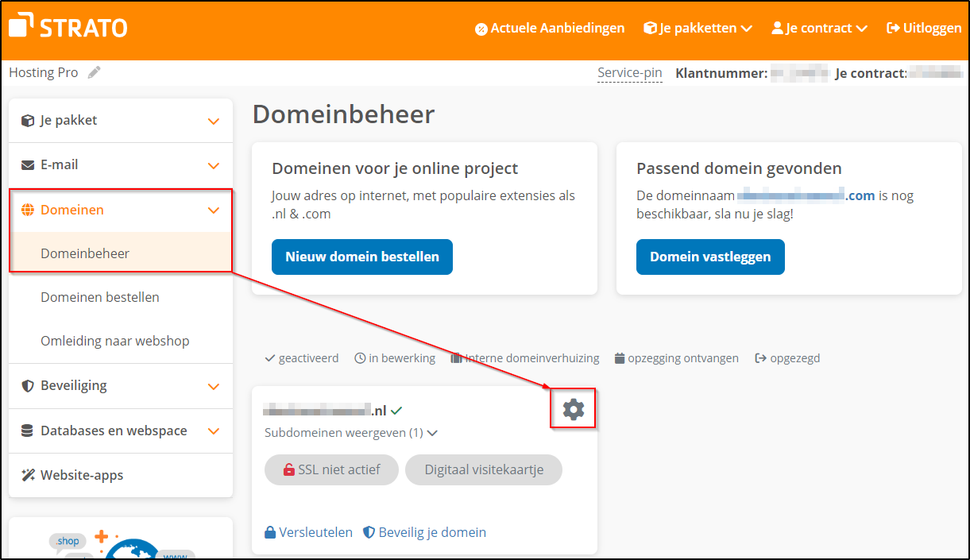Click Nieuw domein bestellen button

[x=362, y=257]
